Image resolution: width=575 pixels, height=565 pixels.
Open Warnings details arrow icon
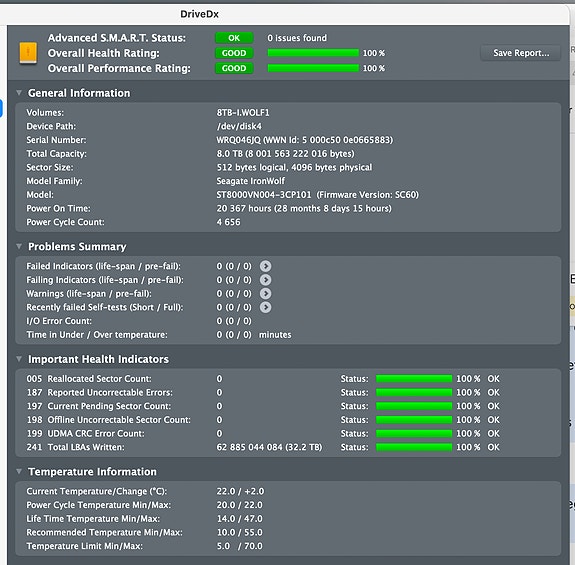(x=265, y=294)
